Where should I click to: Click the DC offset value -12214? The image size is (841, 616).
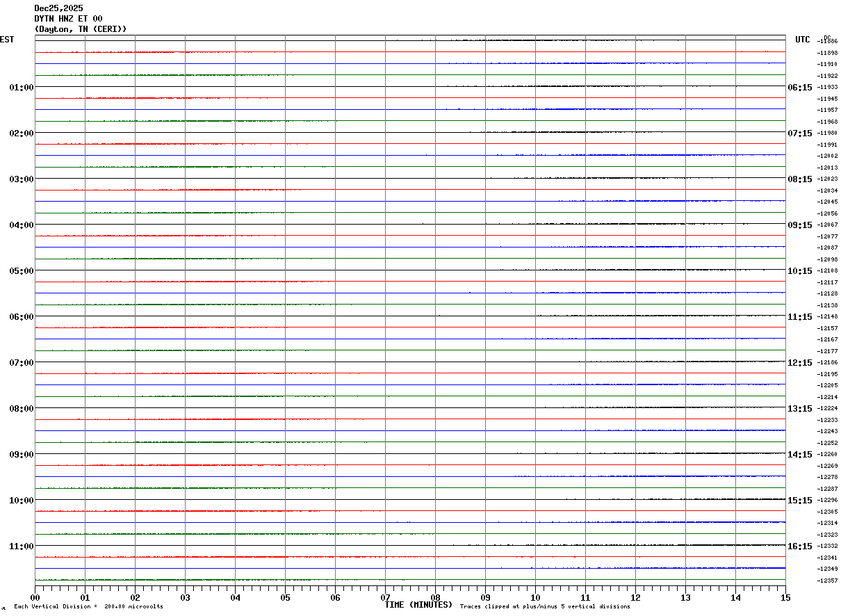click(827, 397)
